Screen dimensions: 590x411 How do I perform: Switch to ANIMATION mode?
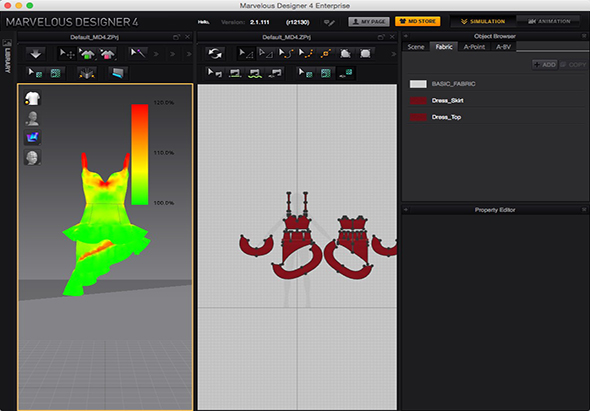pyautogui.click(x=549, y=21)
